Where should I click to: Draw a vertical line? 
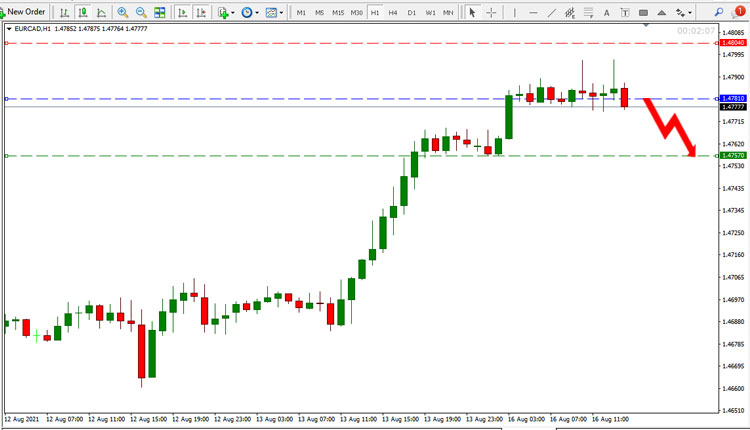(x=515, y=12)
